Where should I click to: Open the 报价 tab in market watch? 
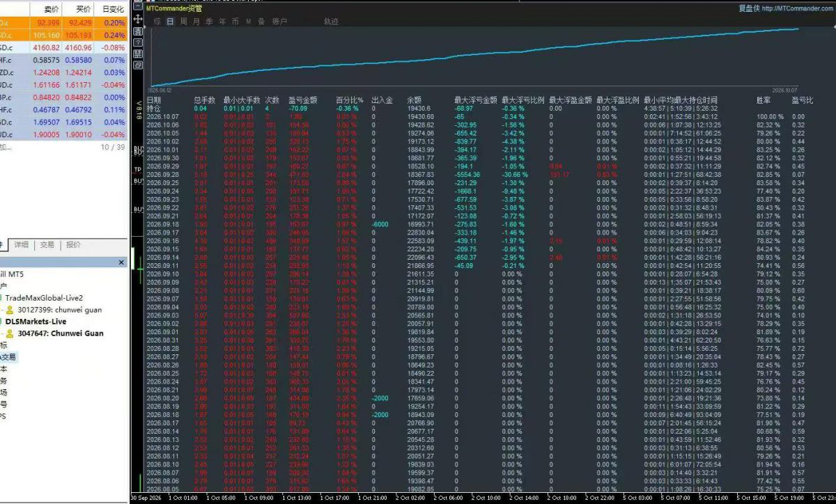(73, 245)
